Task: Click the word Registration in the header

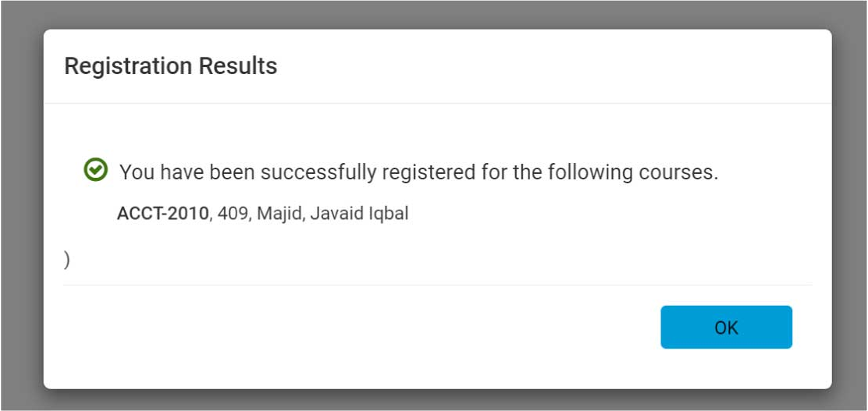Action: [128, 66]
